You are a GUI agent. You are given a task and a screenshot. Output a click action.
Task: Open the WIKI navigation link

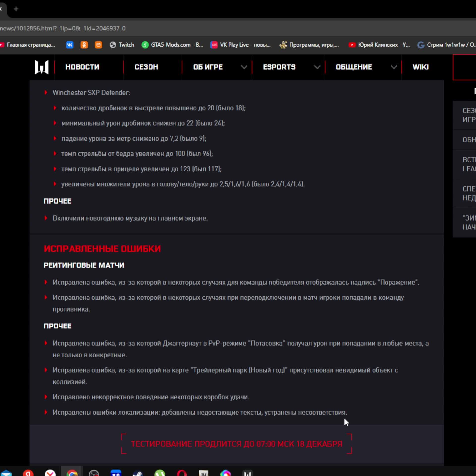[x=420, y=67]
